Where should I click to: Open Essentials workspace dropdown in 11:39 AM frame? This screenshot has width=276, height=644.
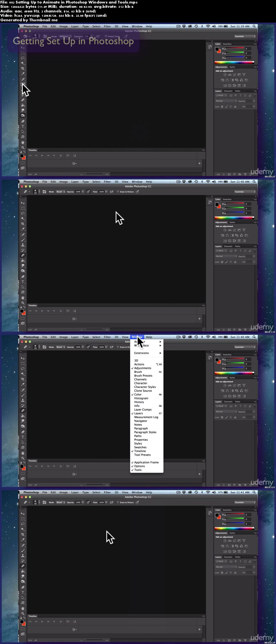[x=245, y=36]
